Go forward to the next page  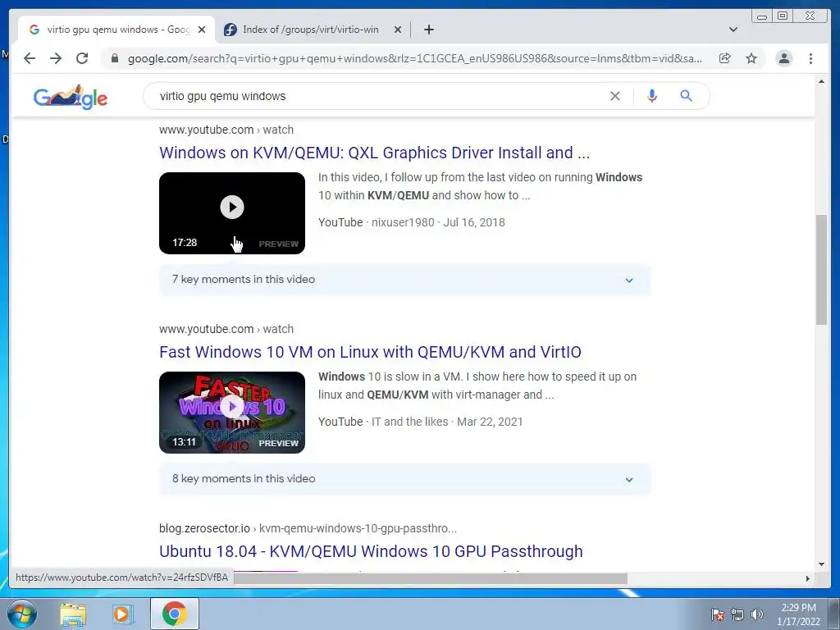click(x=56, y=58)
